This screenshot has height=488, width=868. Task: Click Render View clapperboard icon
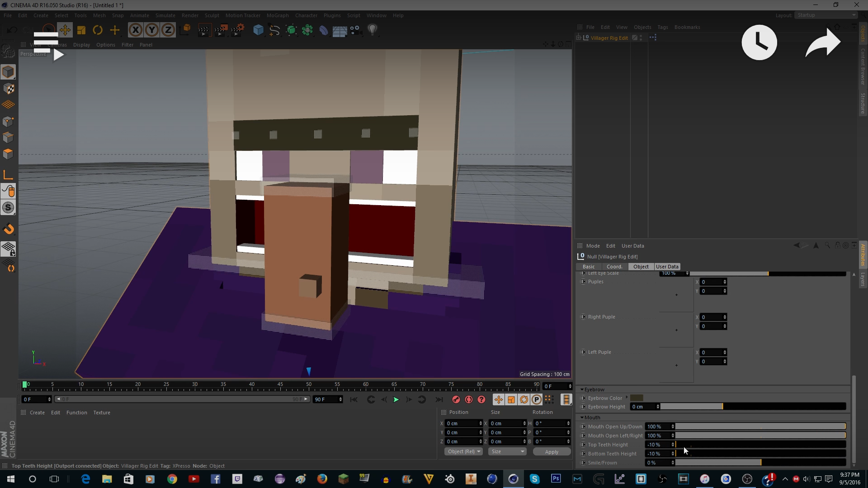click(204, 30)
